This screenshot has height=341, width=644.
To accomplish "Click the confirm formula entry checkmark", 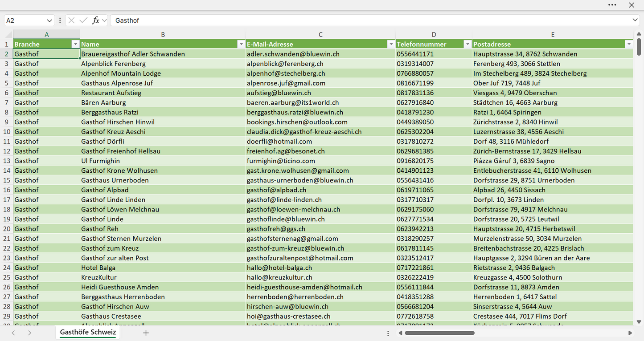I will tap(83, 20).
